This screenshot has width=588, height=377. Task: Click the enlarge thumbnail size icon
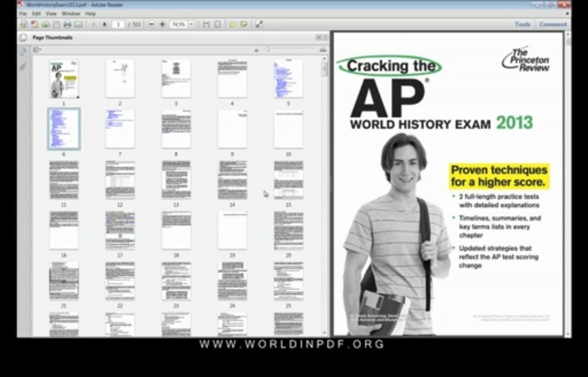[x=323, y=50]
